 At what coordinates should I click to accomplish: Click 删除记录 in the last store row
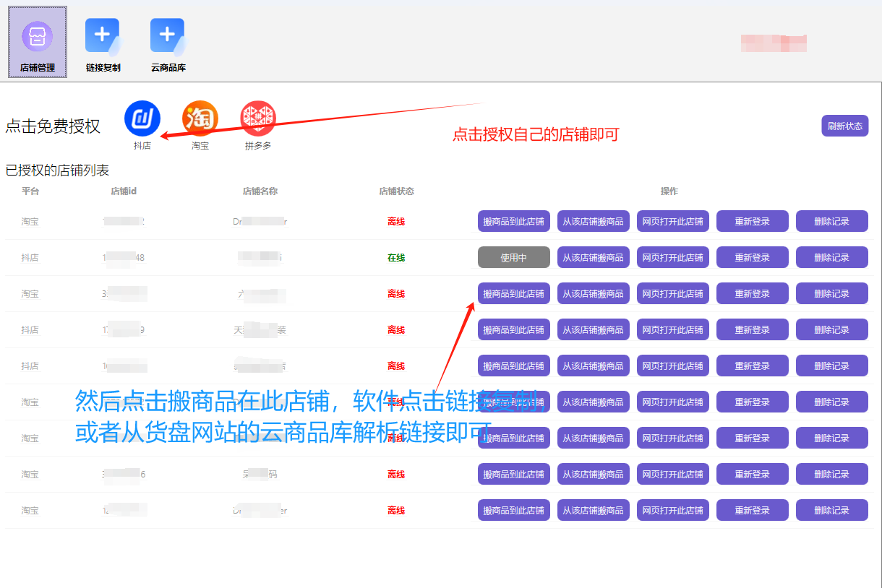pos(832,510)
